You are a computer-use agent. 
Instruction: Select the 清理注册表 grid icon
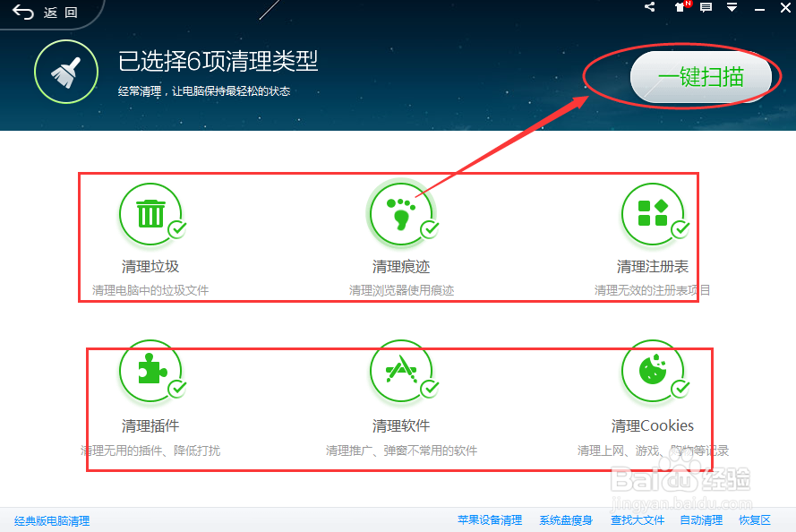tap(653, 214)
